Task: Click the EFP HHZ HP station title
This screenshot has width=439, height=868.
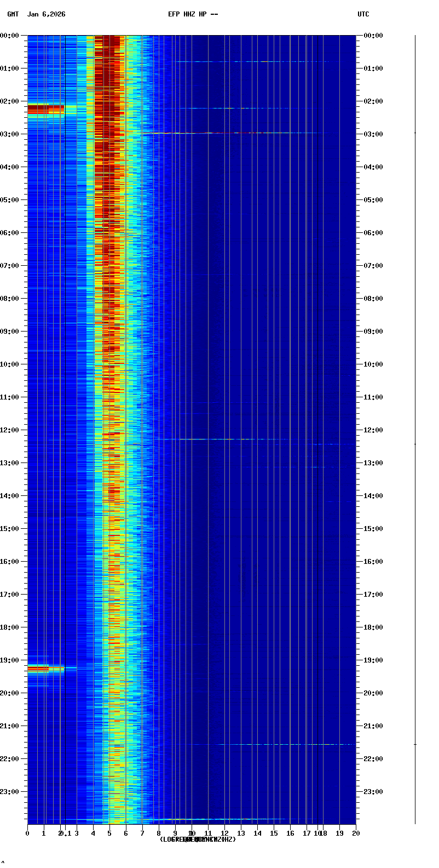Action: (193, 14)
